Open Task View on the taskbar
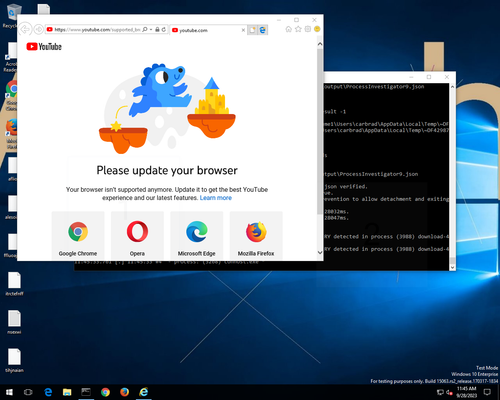This screenshot has height=400, width=500. coord(28,392)
